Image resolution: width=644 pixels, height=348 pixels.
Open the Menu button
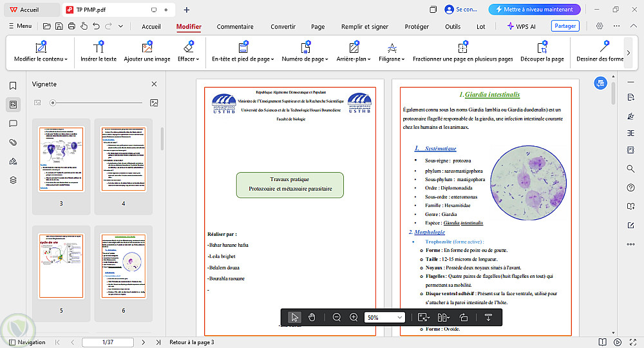(x=20, y=26)
